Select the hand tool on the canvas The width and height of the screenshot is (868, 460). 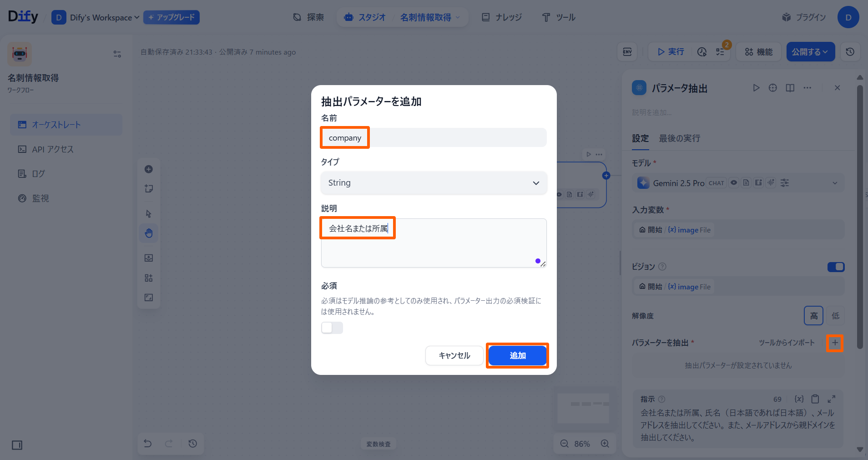point(149,233)
